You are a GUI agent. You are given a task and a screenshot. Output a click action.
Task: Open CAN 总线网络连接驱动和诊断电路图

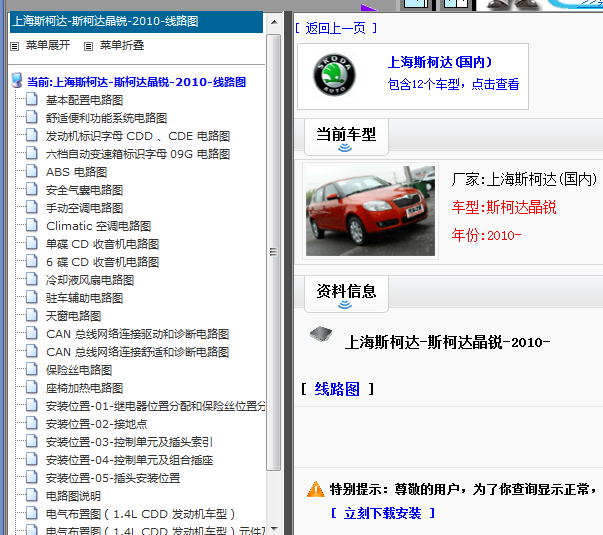click(138, 334)
